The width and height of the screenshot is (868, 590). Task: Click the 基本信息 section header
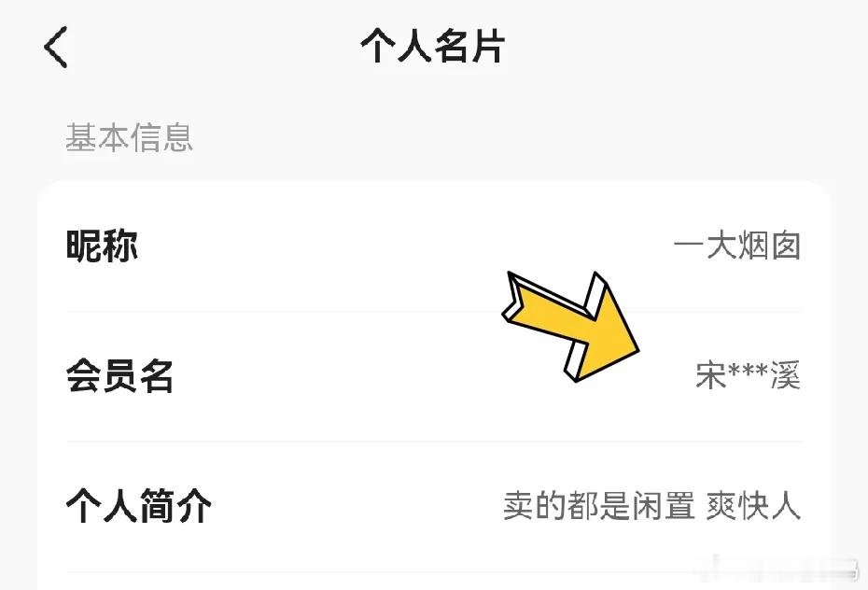[129, 137]
